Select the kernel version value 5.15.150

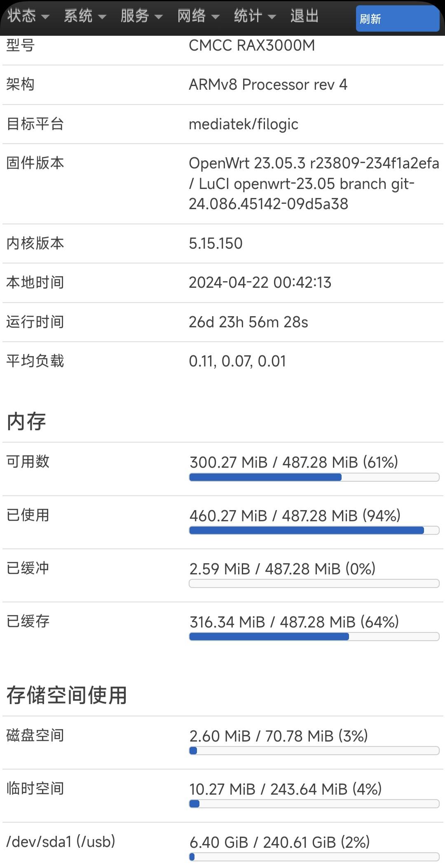tap(215, 243)
